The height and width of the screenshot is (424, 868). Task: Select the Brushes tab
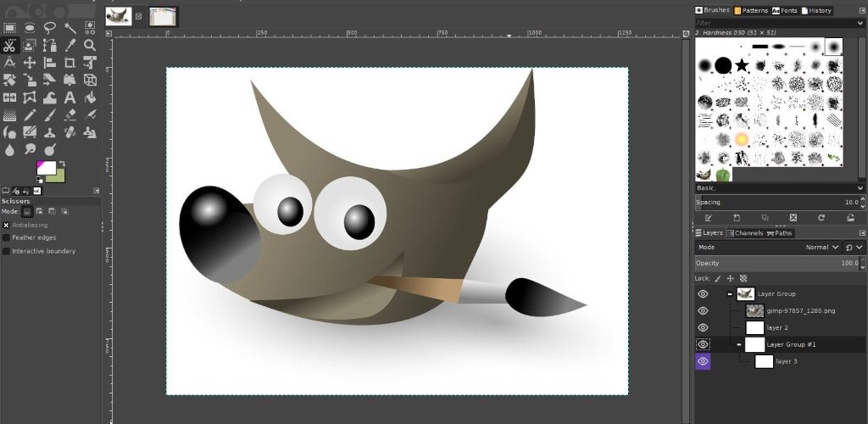tap(713, 10)
